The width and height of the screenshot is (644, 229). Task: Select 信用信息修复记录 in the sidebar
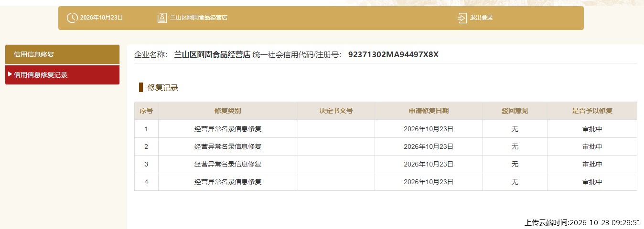click(x=62, y=75)
